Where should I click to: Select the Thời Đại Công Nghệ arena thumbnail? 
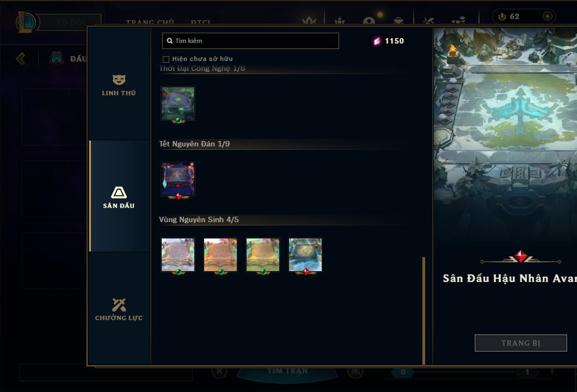(x=178, y=104)
